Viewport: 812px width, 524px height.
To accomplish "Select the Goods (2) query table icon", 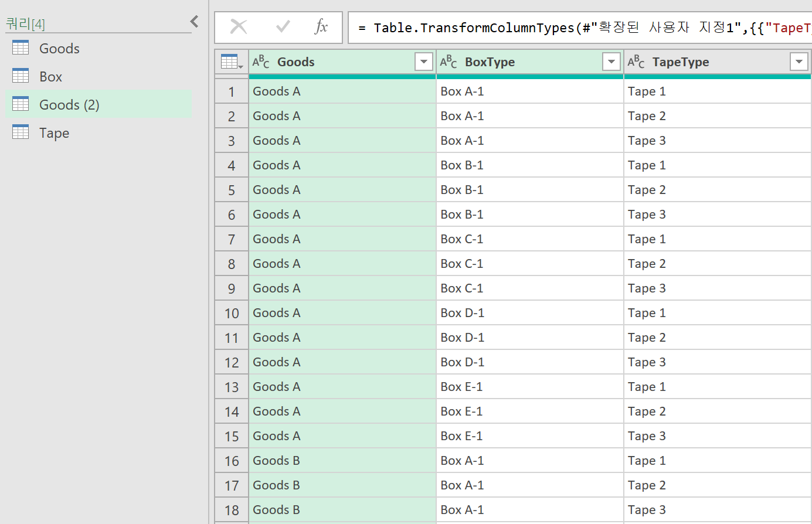I will click(x=21, y=104).
